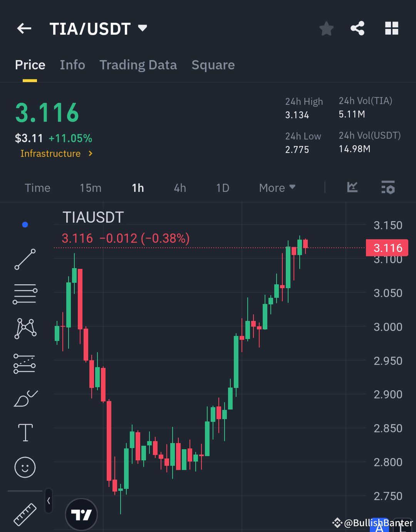This screenshot has height=532, width=416.
Task: Expand the More timeframe options
Action: [277, 188]
